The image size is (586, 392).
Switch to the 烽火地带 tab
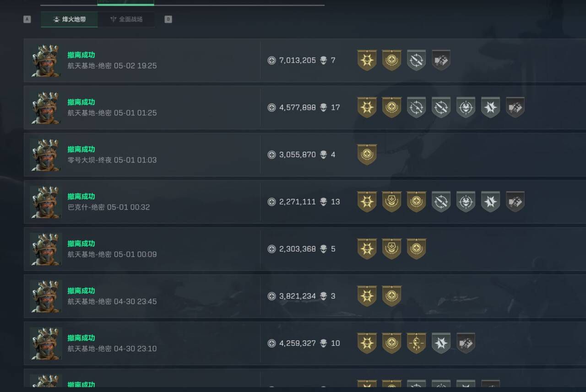(x=69, y=20)
